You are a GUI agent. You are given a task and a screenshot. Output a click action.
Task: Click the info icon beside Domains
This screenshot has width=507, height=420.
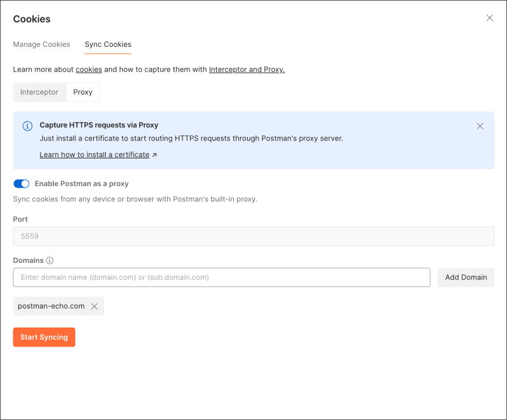tap(50, 260)
